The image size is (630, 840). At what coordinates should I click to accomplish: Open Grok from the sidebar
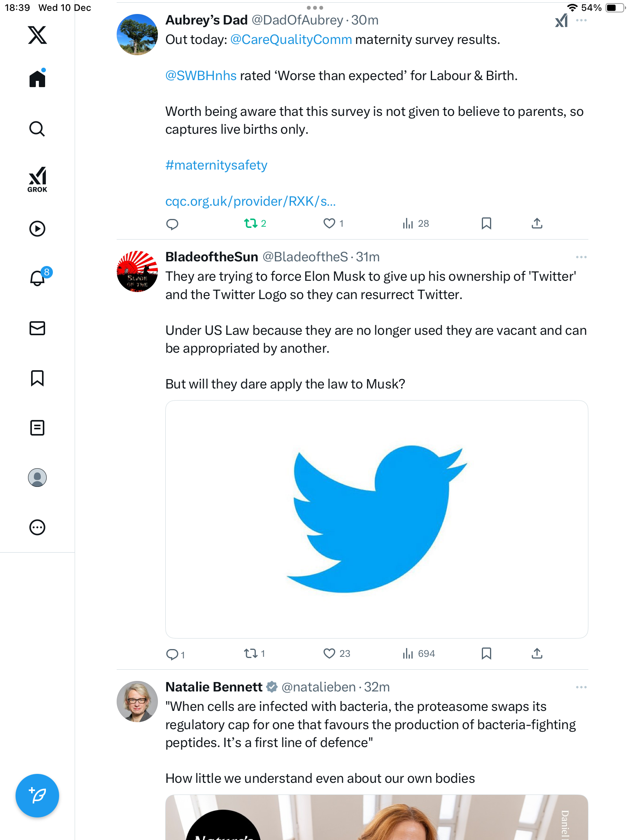point(37,179)
